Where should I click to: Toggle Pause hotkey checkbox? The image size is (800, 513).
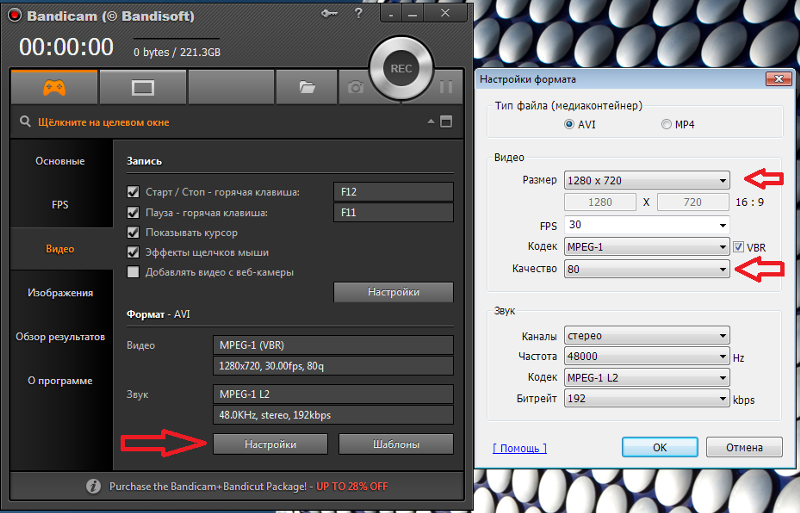[133, 212]
